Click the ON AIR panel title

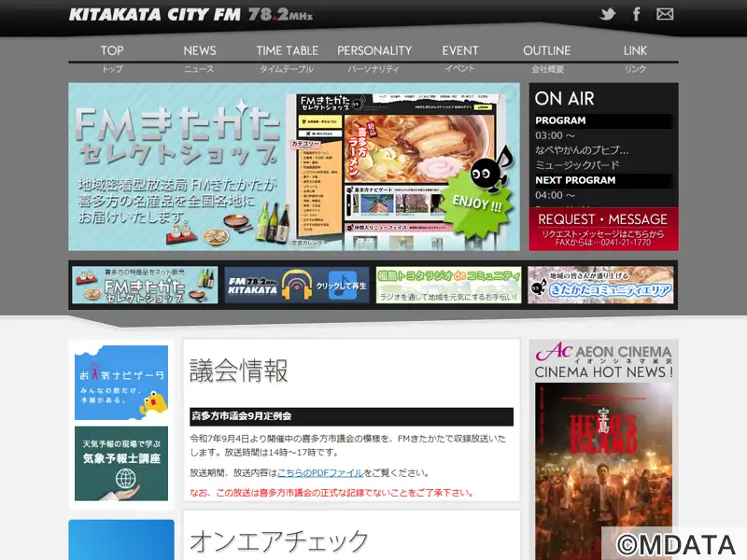click(x=565, y=99)
